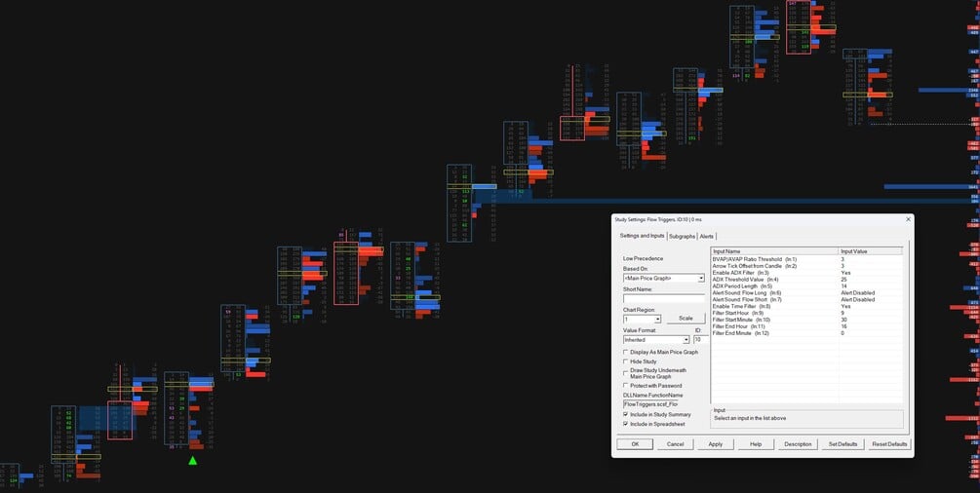Screen dimensions: 980x493
Task: Confirm the settings with OK
Action: [x=635, y=444]
